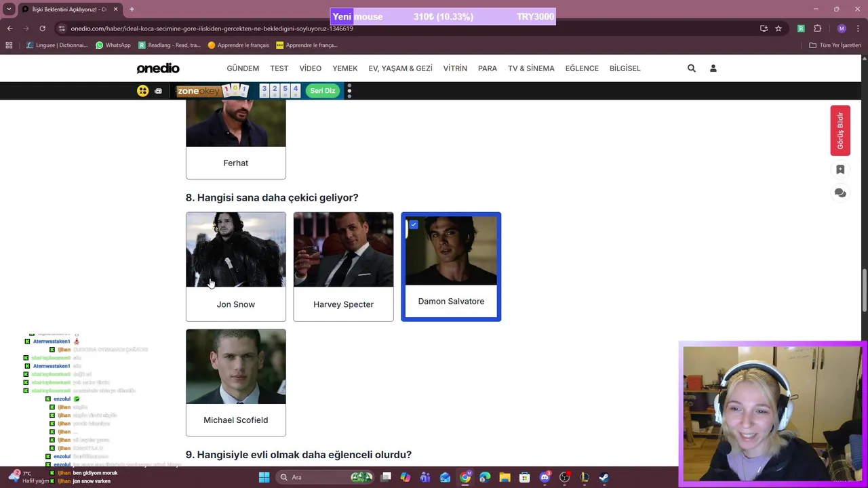Viewport: 868px width, 488px height.
Task: Open the GÜNDEM menu
Action: pos(243,68)
